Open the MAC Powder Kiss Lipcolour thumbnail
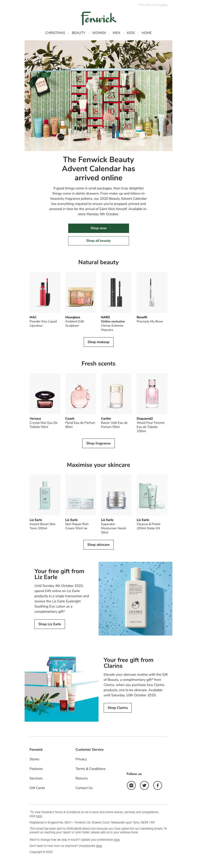 click(45, 292)
